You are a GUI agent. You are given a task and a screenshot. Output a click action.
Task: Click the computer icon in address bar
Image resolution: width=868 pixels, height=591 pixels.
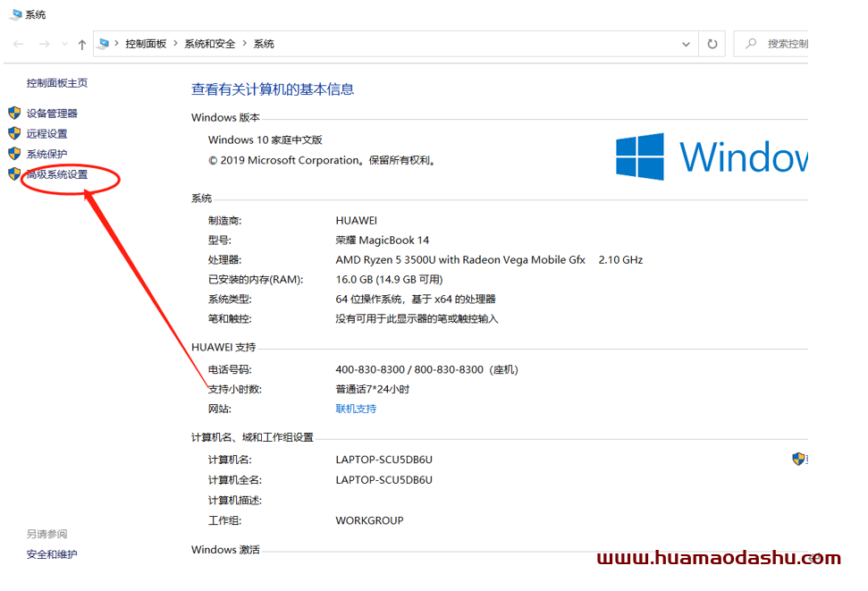click(104, 43)
